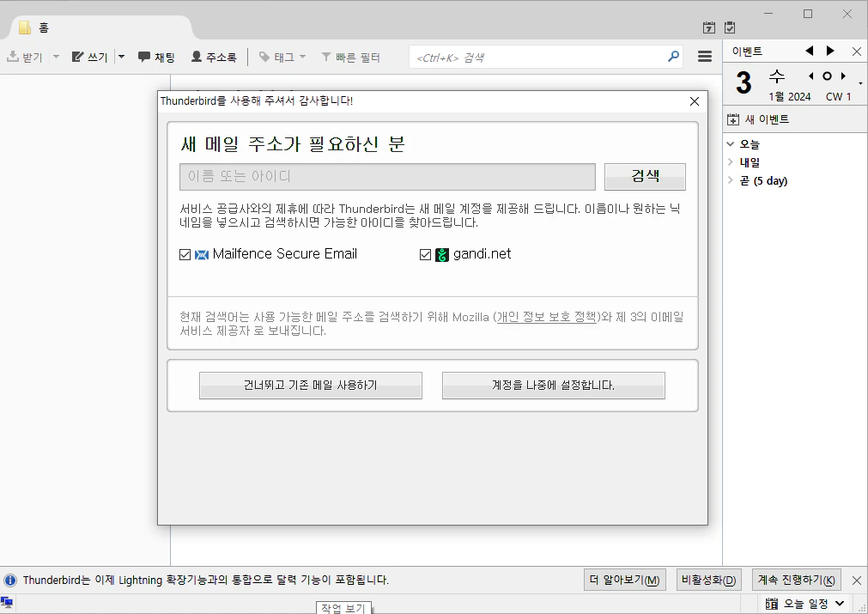Open the dropdown arrow next to 받기
868x614 pixels.
56,57
